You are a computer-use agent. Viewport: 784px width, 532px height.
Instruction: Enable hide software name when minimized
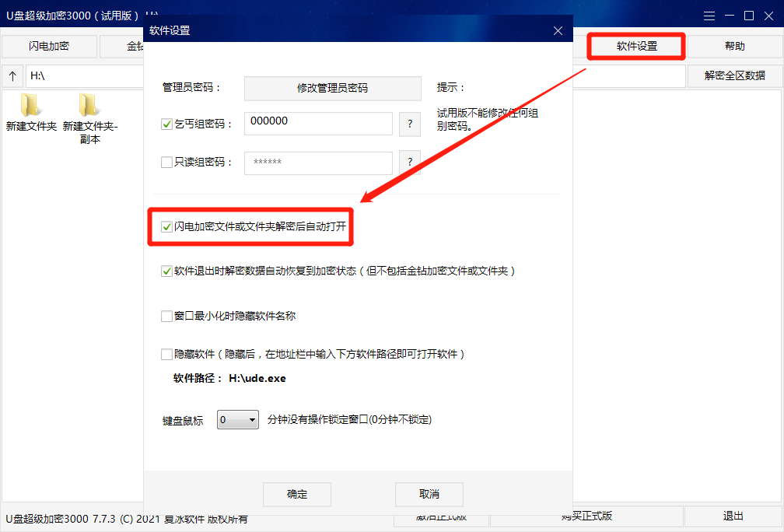click(167, 316)
